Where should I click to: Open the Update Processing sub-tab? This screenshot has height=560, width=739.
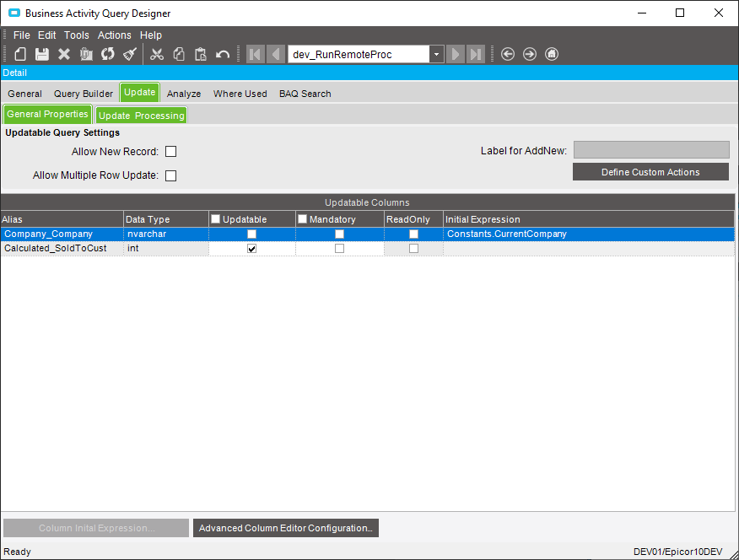point(142,116)
